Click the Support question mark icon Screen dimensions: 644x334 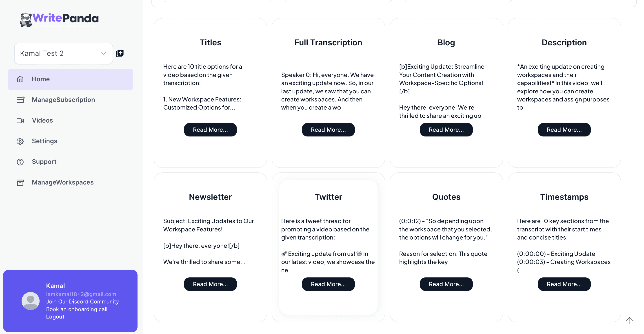point(20,162)
